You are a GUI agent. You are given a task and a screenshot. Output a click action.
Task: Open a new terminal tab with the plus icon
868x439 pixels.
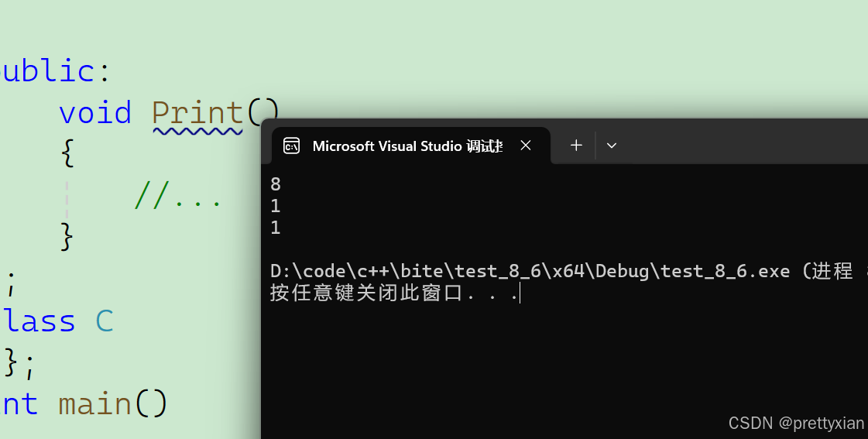576,146
